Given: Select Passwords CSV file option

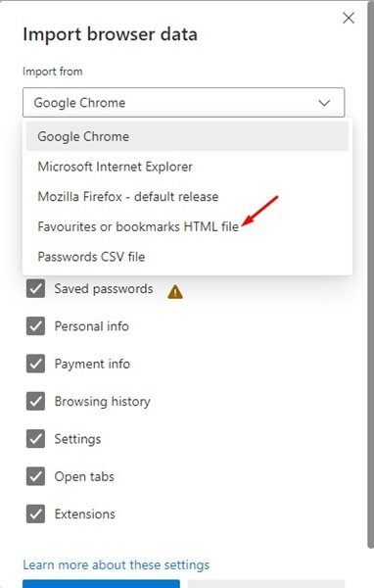Looking at the screenshot, I should (x=187, y=257).
